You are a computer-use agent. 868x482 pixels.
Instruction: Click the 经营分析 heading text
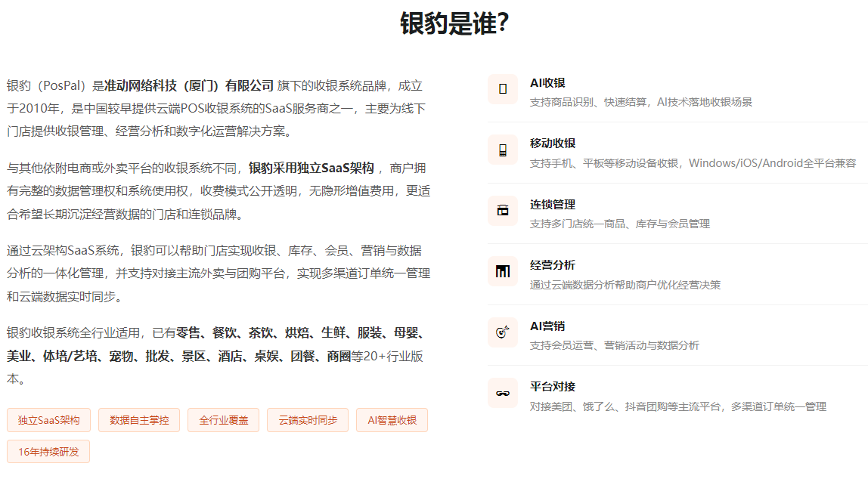[553, 265]
